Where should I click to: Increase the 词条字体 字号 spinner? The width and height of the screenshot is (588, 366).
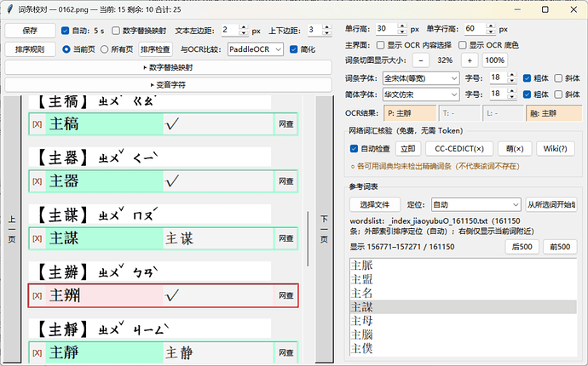coord(512,75)
